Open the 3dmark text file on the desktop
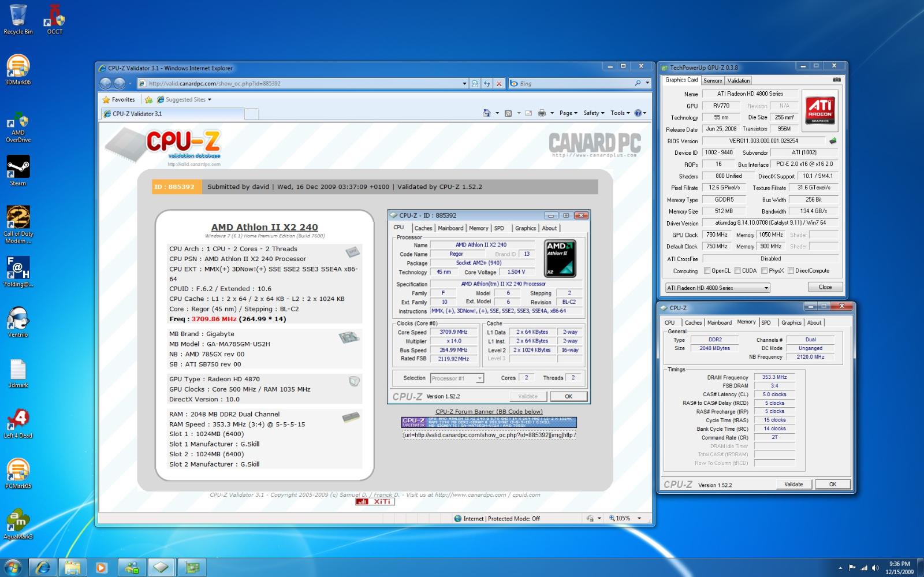The image size is (924, 577). coord(18,373)
